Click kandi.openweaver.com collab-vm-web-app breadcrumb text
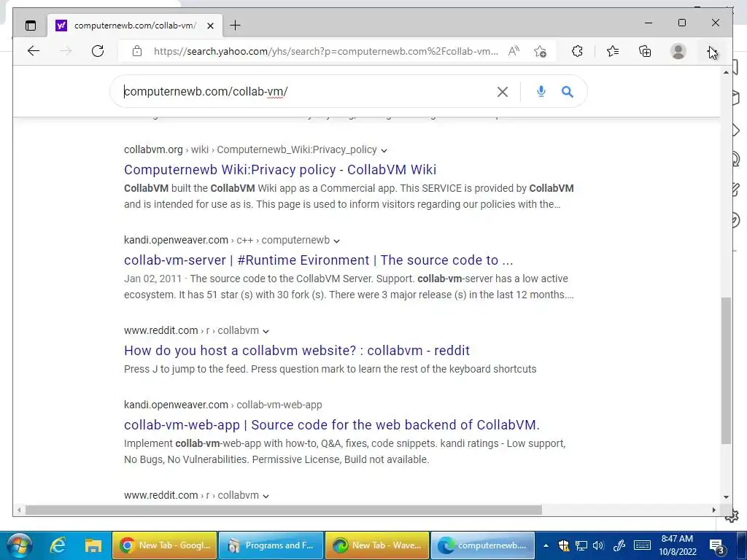The height and width of the screenshot is (560, 747). pos(223,405)
